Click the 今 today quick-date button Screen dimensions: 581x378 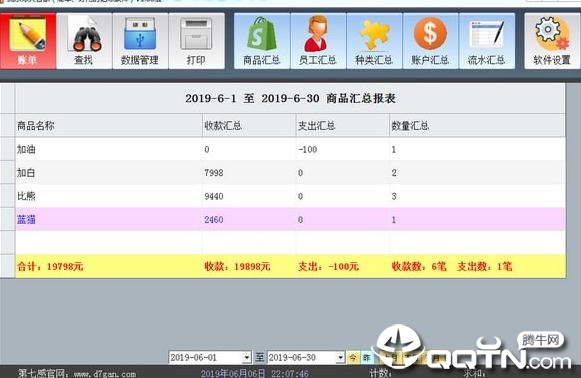[353, 358]
